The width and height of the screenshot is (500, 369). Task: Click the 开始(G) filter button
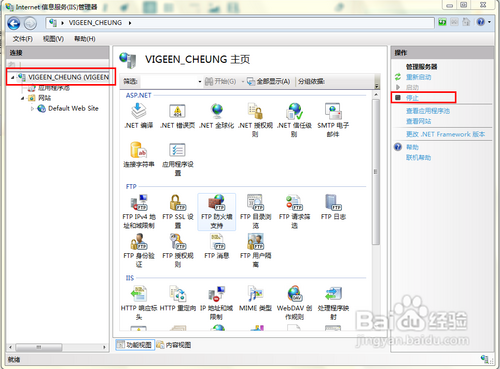pos(221,81)
